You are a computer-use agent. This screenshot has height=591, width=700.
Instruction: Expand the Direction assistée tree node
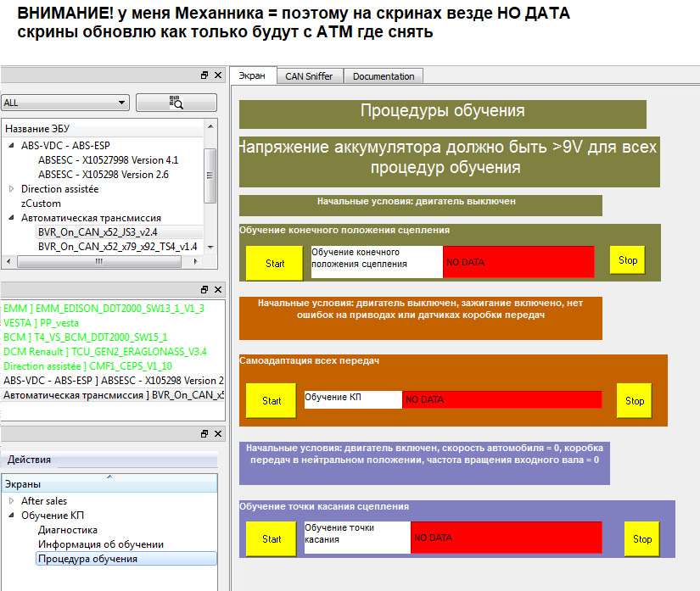[x=11, y=189]
